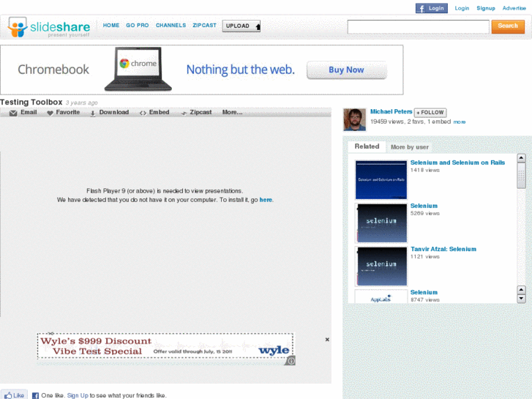Open CHANNELS in the navigation
This screenshot has height=399, width=532.
tap(171, 26)
